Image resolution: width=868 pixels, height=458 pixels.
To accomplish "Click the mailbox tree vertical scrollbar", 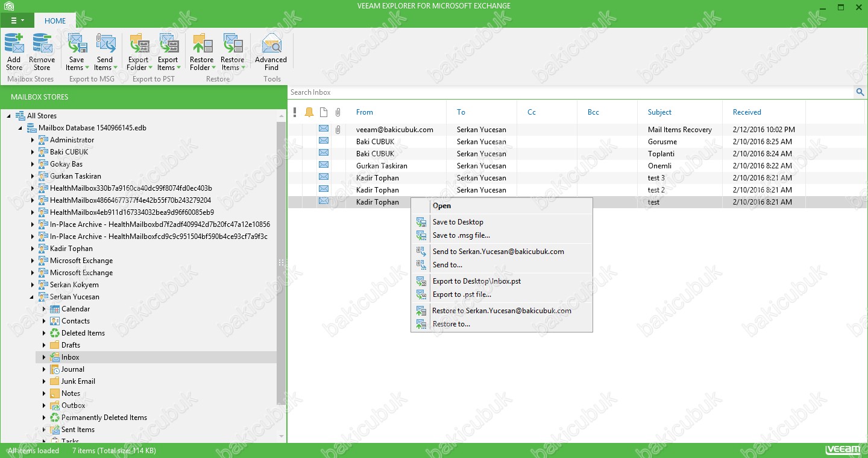I will coord(281,262).
